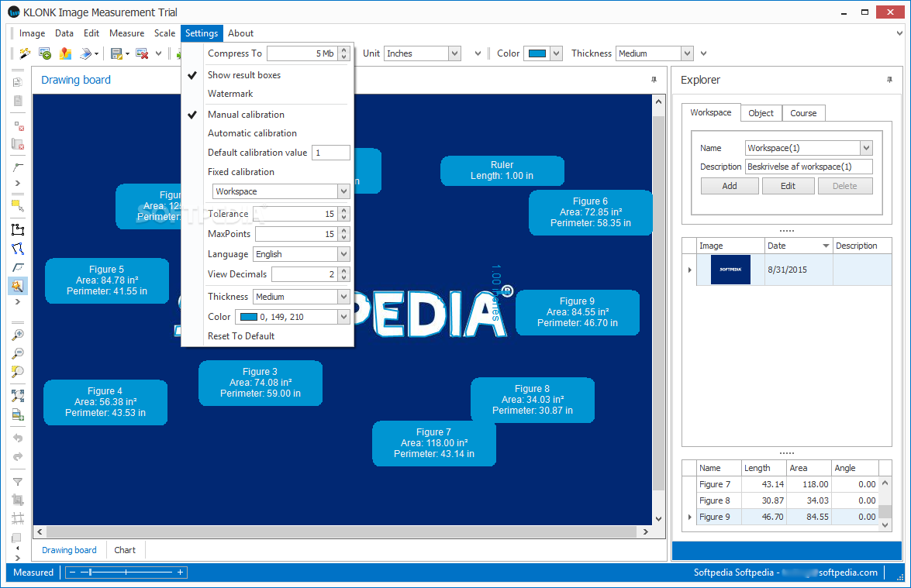The image size is (911, 588).
Task: Open the Workspace(1) name dropdown
Action: (x=866, y=148)
